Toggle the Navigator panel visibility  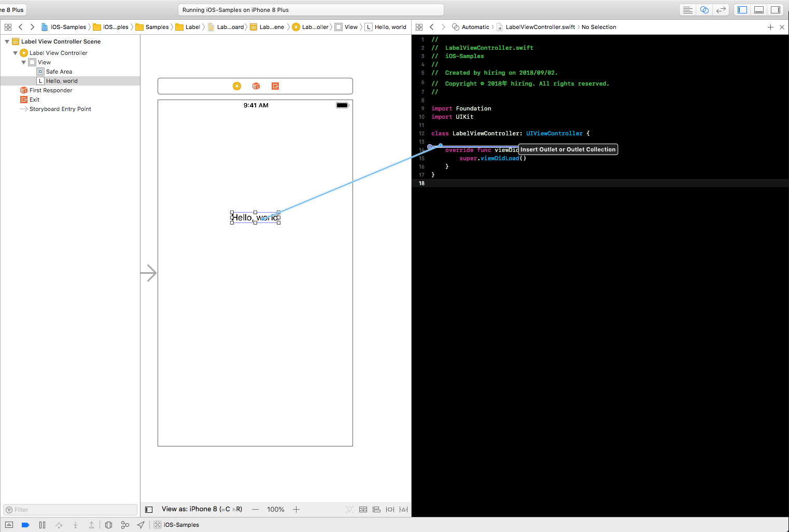pos(742,10)
